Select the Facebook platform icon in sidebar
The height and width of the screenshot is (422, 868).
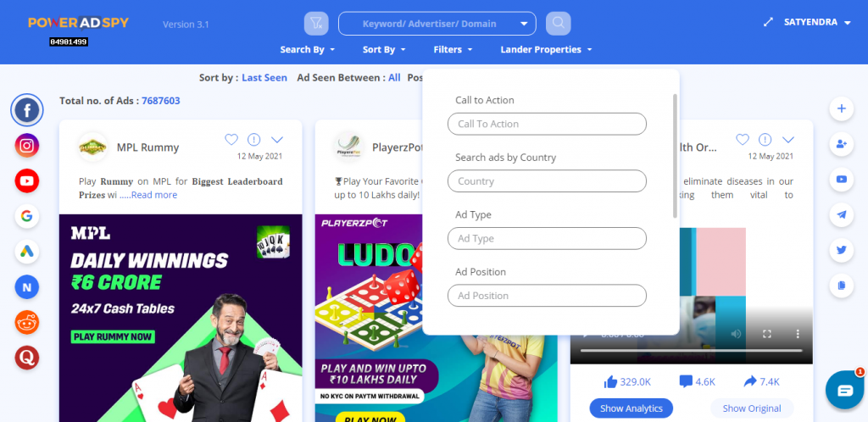click(26, 110)
